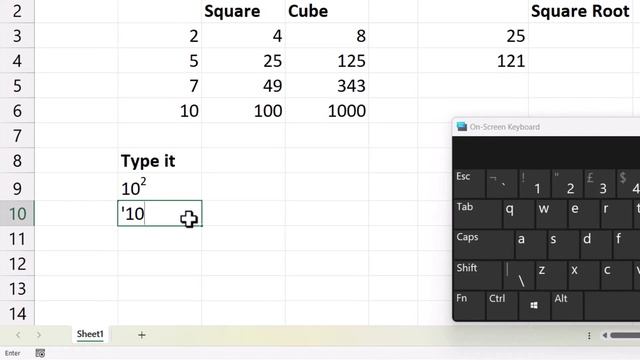This screenshot has height=360, width=640.
Task: Switch to the Sheet1 tab
Action: tap(90, 334)
